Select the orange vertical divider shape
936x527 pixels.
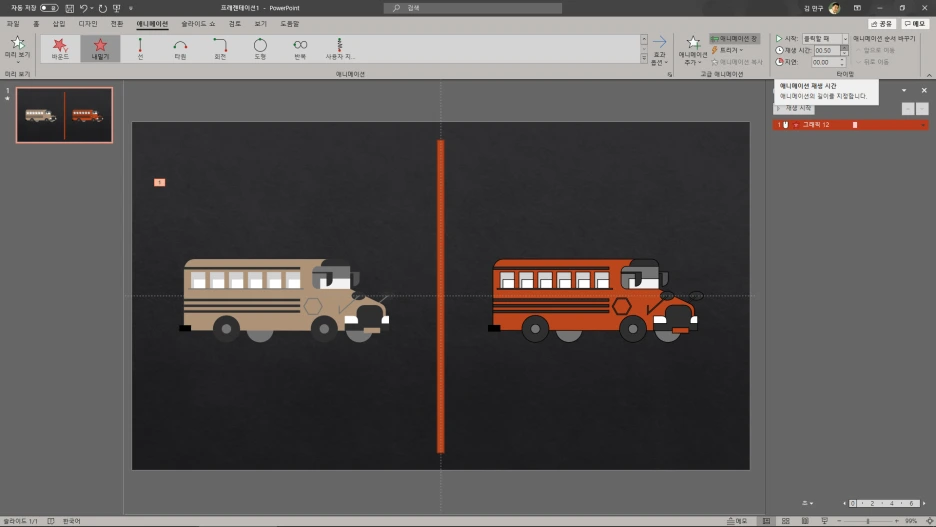tap(441, 297)
